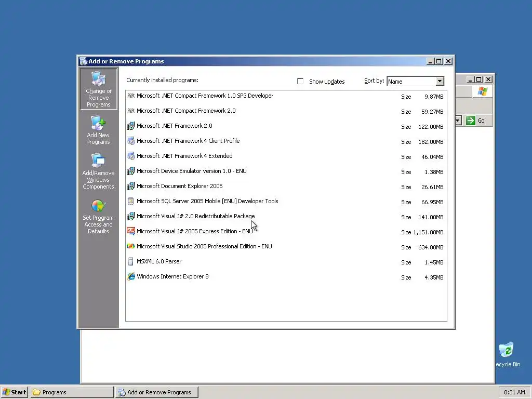Click the Add or Remove Programs taskbar button
This screenshot has height=399, width=532.
[157, 392]
